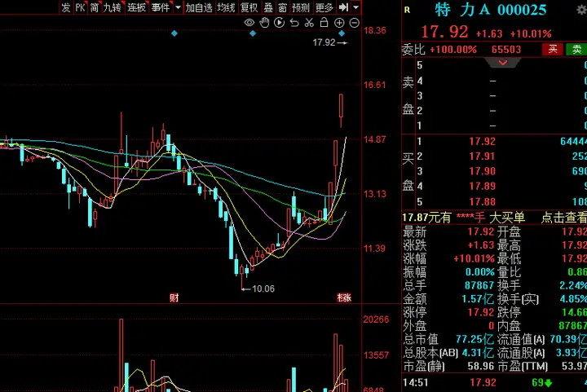This screenshot has height=392, width=587.
Task: Select bid level 1 price 17.92
Action: tap(482, 141)
